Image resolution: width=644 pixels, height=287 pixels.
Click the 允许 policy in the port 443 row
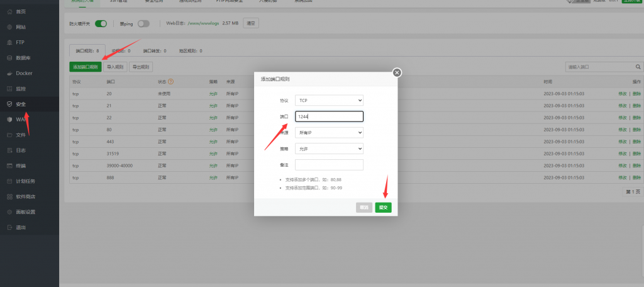click(x=213, y=142)
